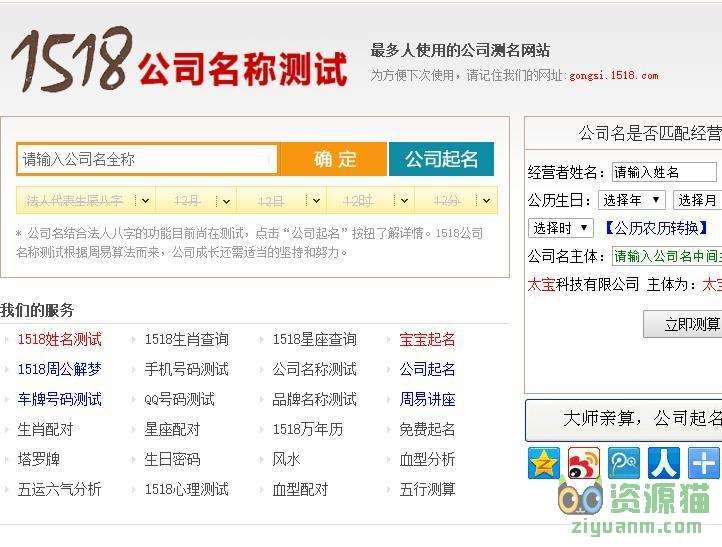Screen dimensions: 722x547
Task: Open the 12月 month dropdown
Action: (196, 201)
